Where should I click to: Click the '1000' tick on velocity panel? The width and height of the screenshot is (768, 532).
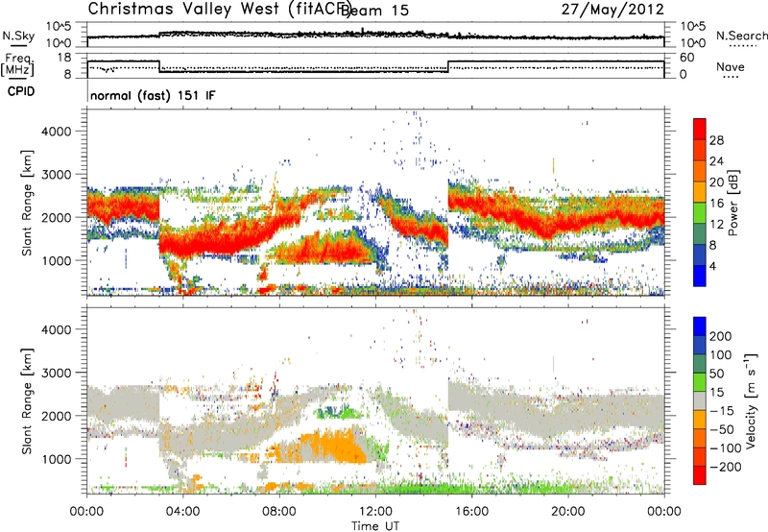56,459
